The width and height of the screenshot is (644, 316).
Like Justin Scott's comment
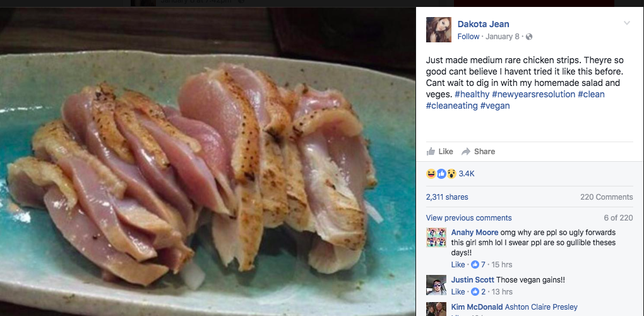coord(458,292)
